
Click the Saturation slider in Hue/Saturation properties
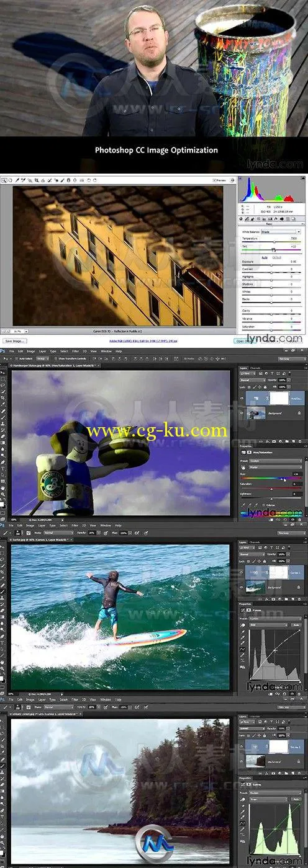tap(272, 489)
